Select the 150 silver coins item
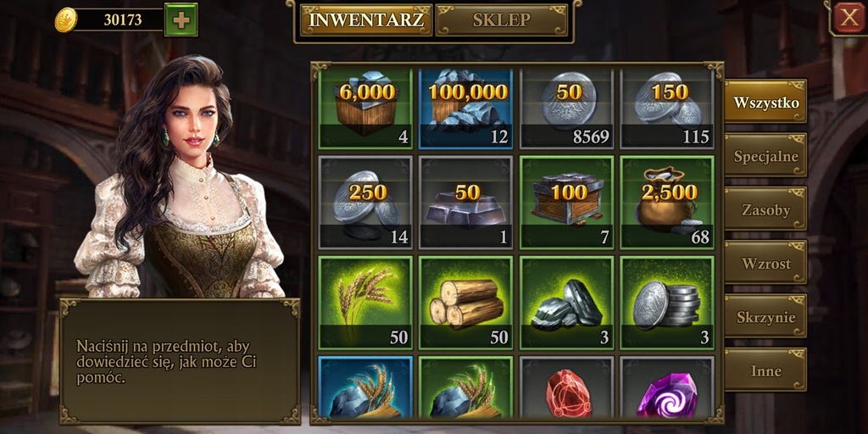This screenshot has height=434, width=868. click(x=666, y=108)
